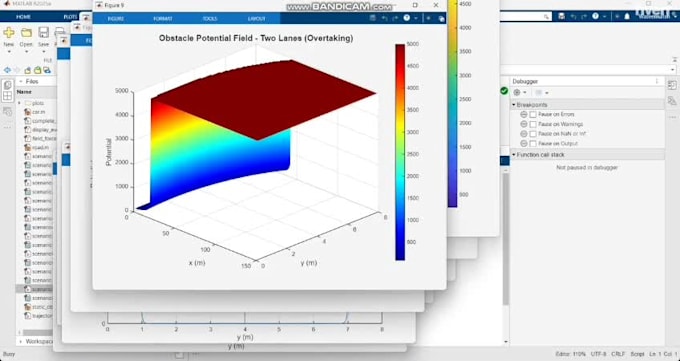Enable Pause on Warnings checkbox
680x361 pixels.
point(533,124)
